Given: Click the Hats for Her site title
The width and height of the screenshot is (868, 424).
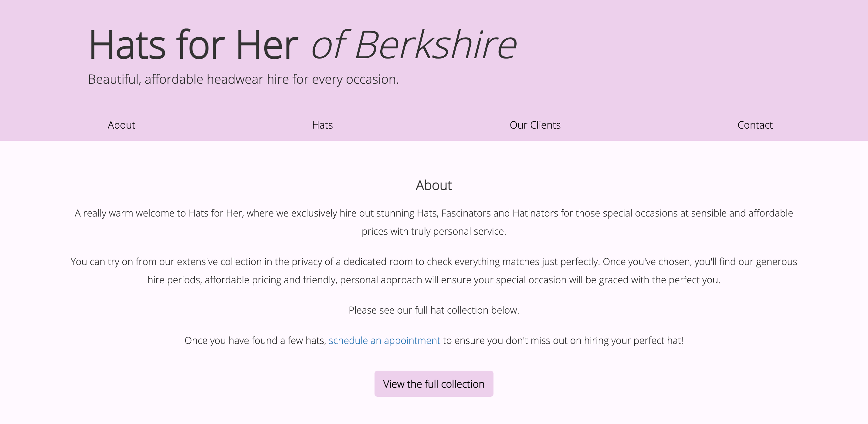Looking at the screenshot, I should pyautogui.click(x=193, y=45).
